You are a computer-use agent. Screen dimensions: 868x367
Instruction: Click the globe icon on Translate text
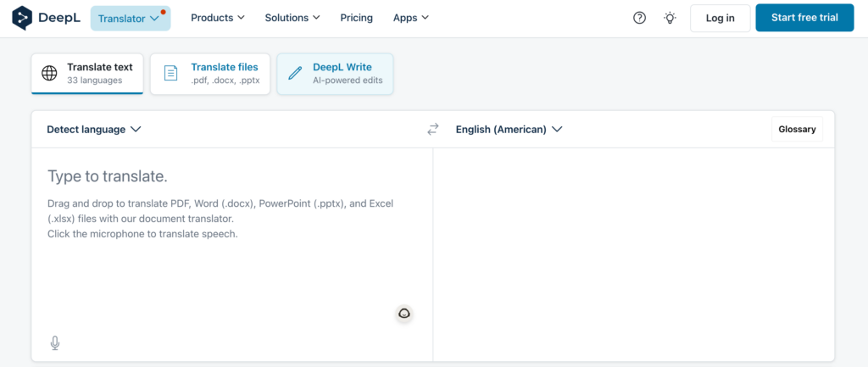(50, 74)
